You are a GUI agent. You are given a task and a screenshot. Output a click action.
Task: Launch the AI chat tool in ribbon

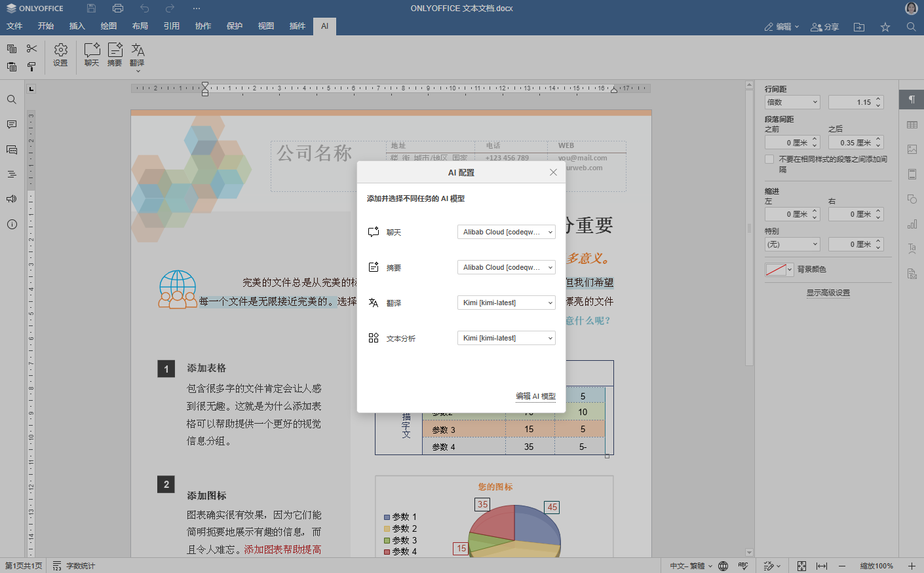click(92, 55)
